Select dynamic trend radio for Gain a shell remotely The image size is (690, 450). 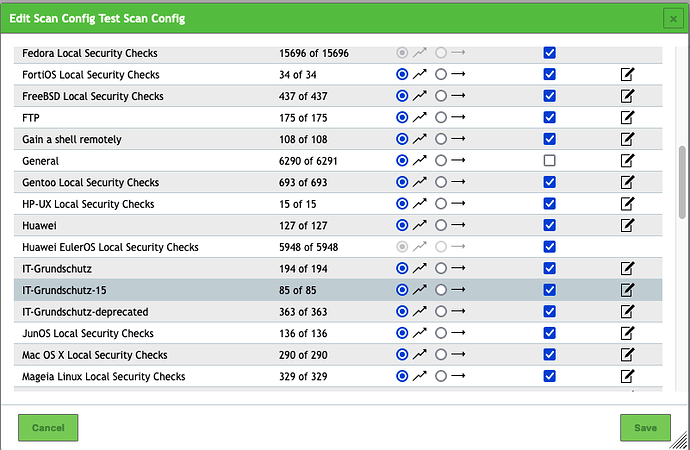(402, 139)
